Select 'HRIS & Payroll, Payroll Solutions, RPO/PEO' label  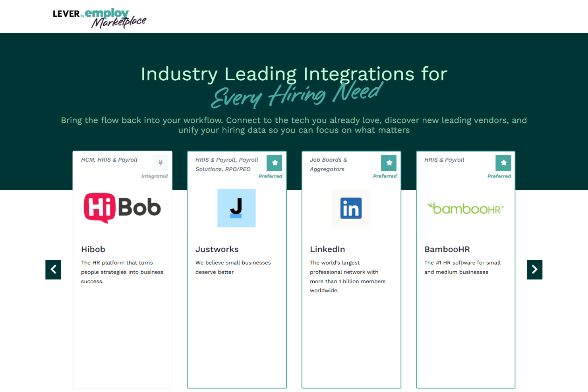227,164
